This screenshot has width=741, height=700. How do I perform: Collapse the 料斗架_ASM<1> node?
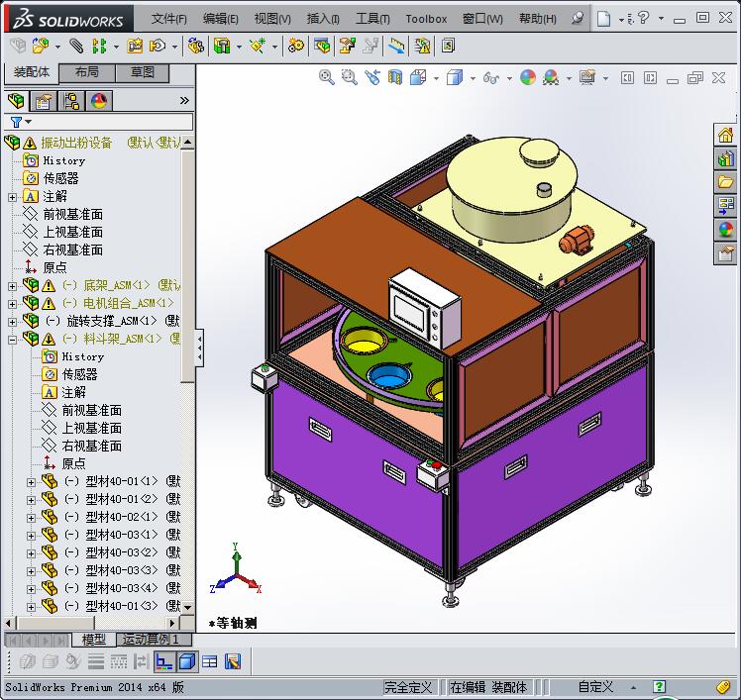(12, 340)
